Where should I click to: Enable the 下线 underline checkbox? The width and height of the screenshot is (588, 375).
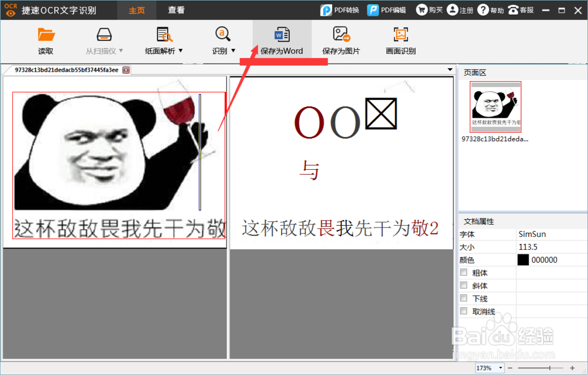(x=463, y=298)
